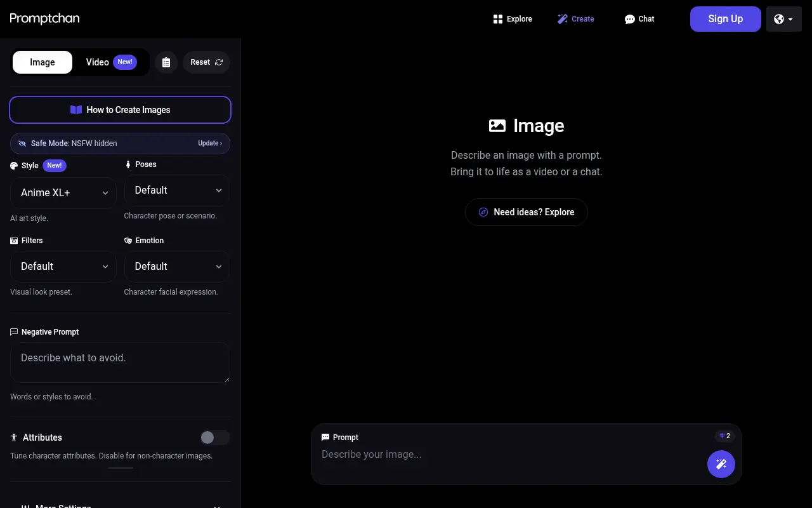Click the Safe Mode hidden-eye icon
This screenshot has height=508, width=812.
[x=22, y=144]
